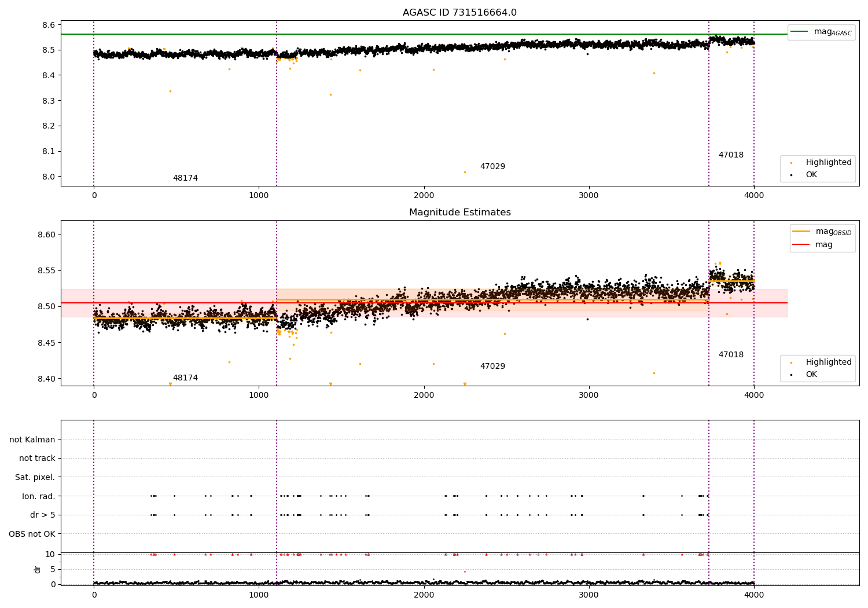Click obsid label 47018 in the AGASC ID plot
868x608 pixels.
731,155
